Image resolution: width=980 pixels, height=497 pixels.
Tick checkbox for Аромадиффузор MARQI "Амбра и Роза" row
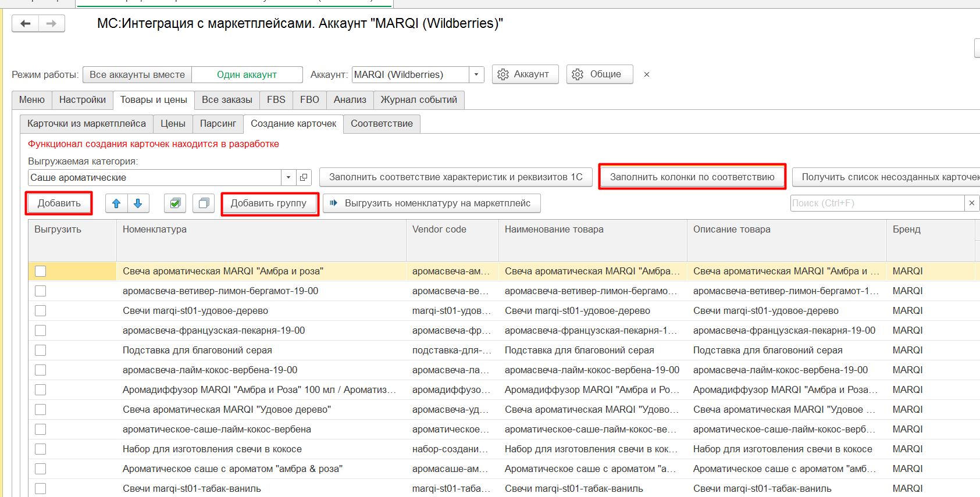tap(40, 389)
